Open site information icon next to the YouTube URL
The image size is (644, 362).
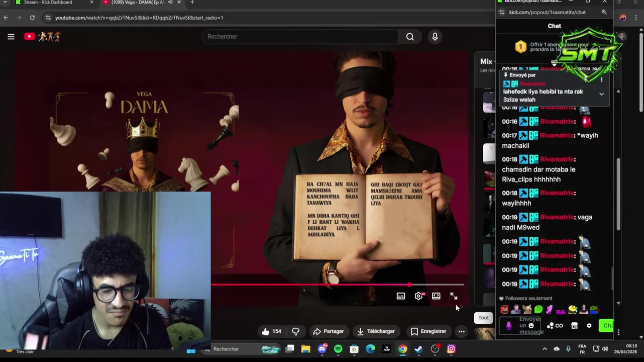coord(48,18)
